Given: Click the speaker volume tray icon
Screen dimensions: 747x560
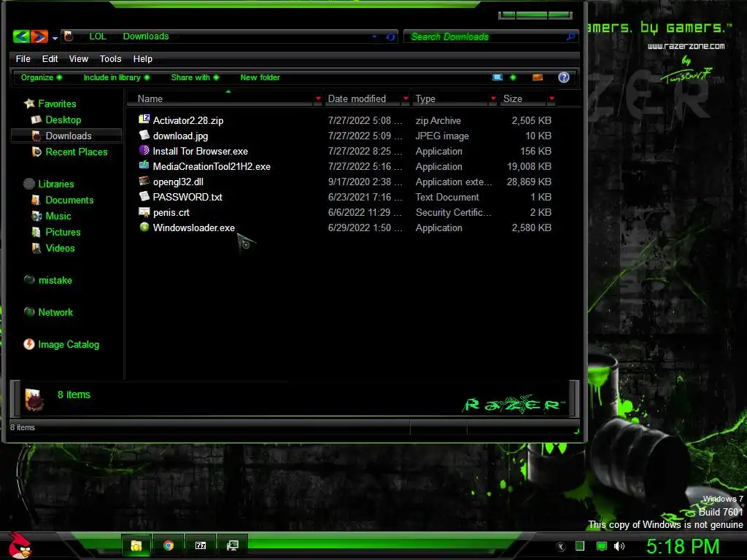Looking at the screenshot, I should point(619,546).
